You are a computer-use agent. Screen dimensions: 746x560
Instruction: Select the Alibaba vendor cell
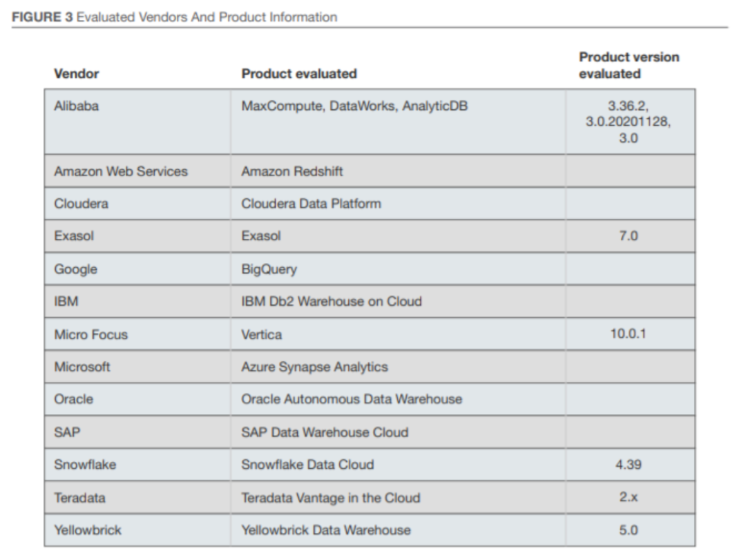(76, 106)
